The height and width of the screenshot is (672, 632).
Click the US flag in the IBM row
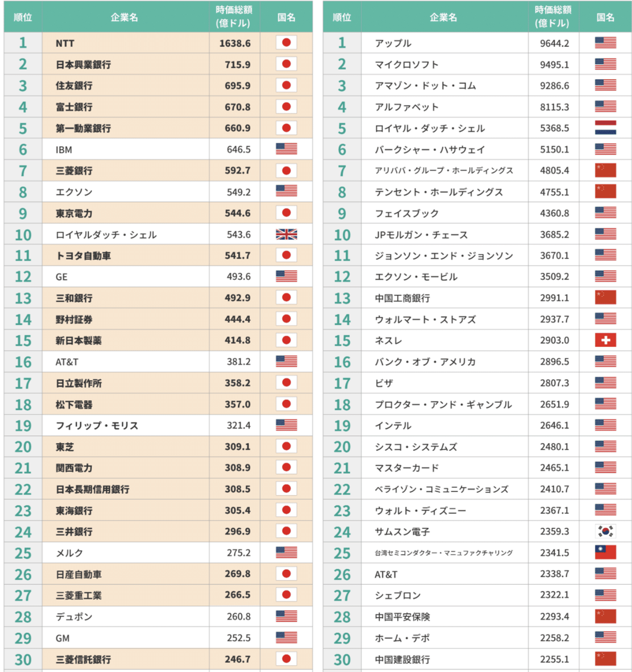[x=287, y=149]
